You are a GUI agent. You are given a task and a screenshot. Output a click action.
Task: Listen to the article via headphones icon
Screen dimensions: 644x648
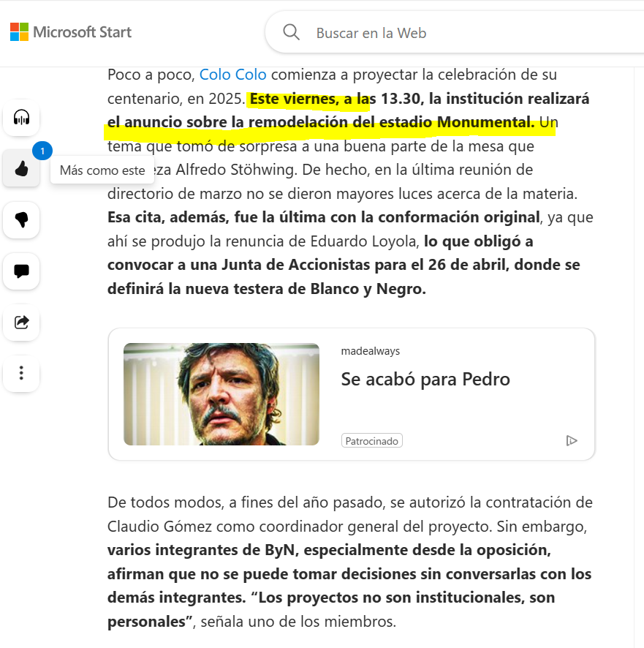coord(21,118)
